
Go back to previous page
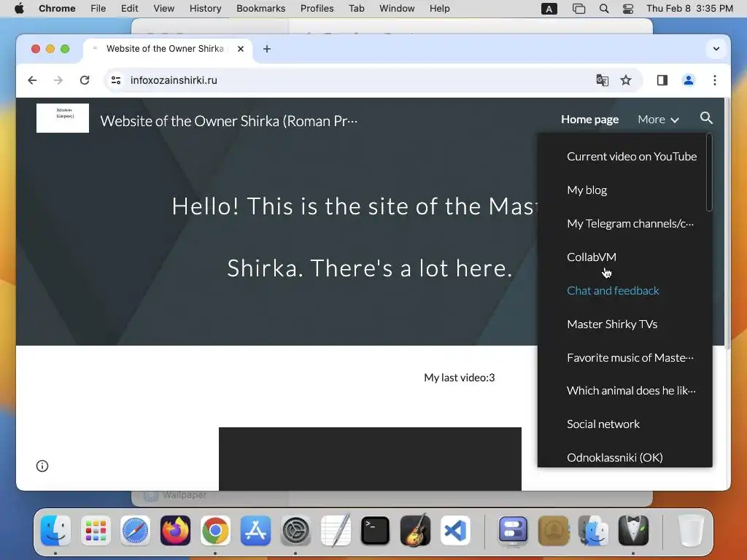click(x=32, y=80)
